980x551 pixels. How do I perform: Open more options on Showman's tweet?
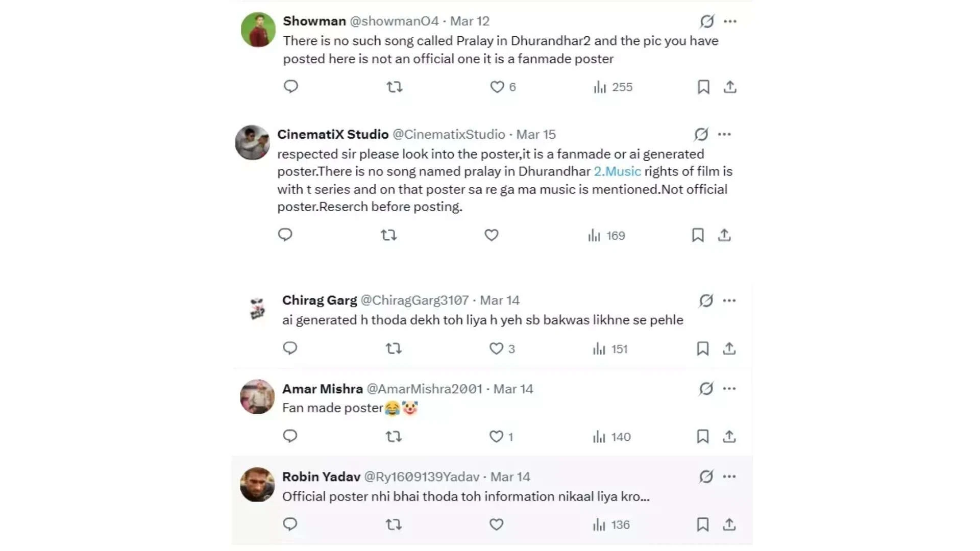730,21
